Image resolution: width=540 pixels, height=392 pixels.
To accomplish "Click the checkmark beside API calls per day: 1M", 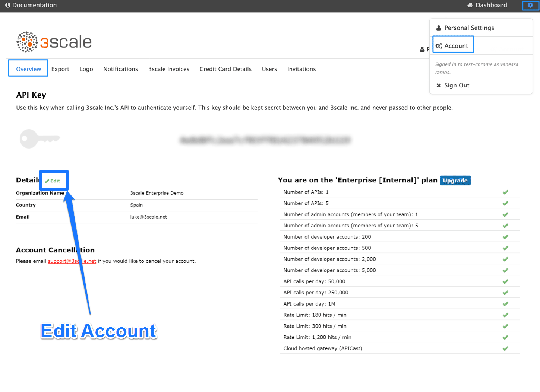I will pyautogui.click(x=505, y=304).
